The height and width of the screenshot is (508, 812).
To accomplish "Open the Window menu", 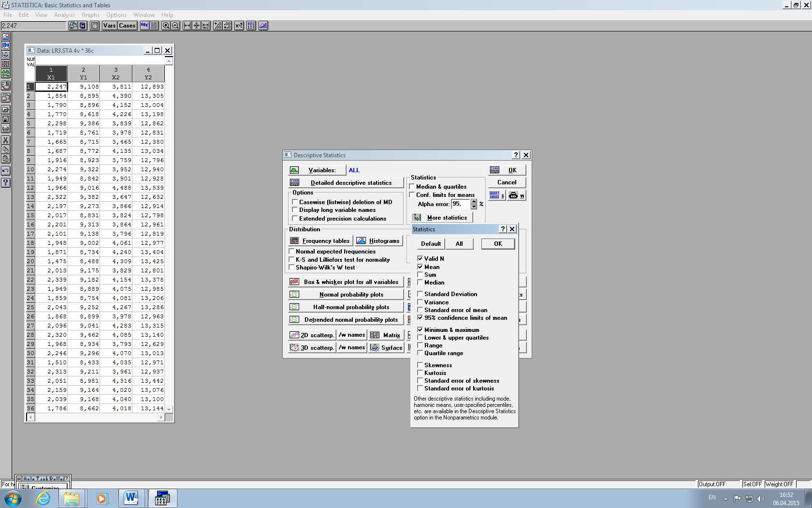I will pyautogui.click(x=144, y=15).
